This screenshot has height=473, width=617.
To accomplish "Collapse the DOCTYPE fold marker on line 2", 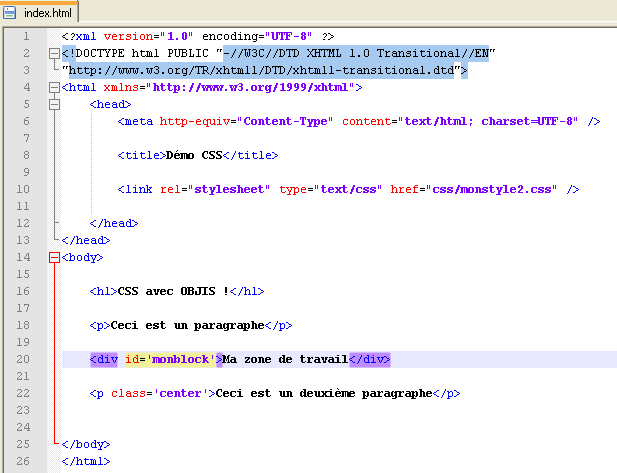I will coord(54,53).
